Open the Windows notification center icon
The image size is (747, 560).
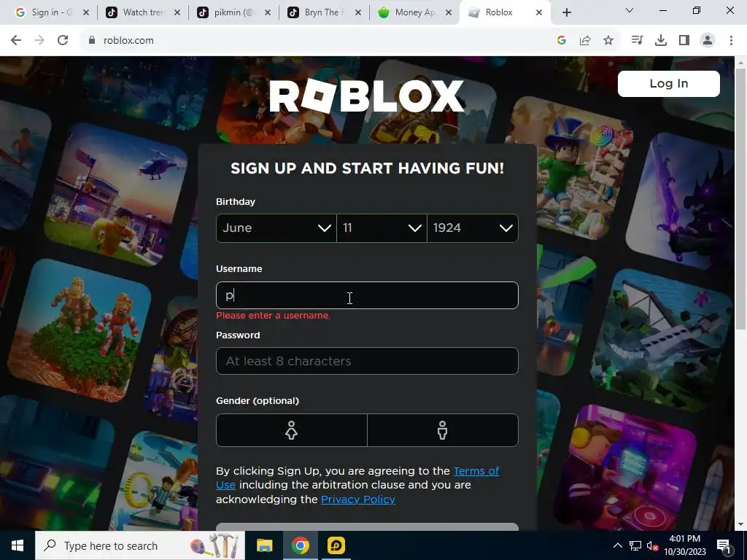click(x=723, y=545)
